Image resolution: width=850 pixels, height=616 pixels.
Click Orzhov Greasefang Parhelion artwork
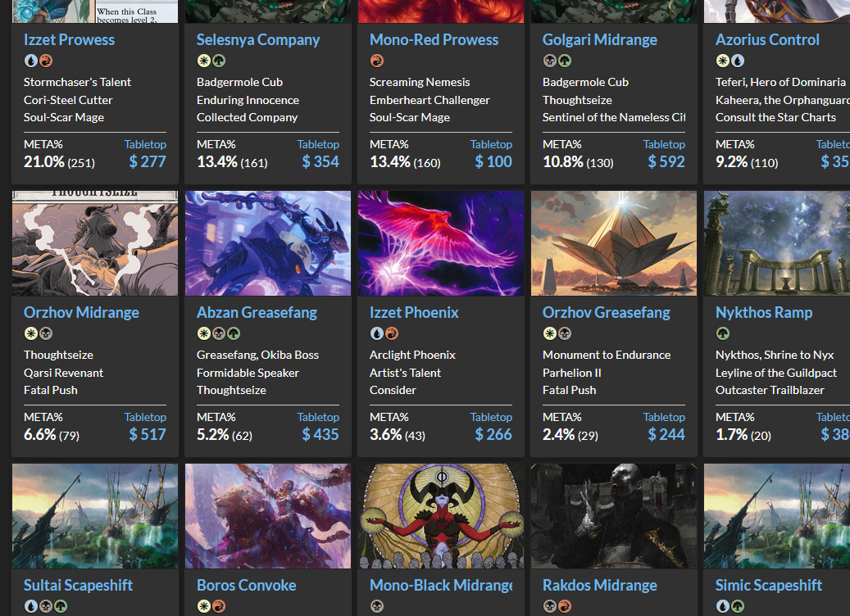[614, 243]
